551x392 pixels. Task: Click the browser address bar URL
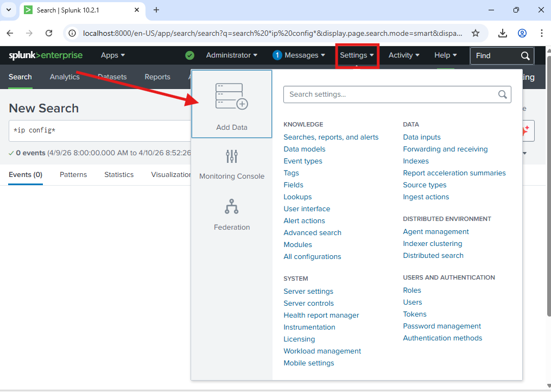(x=273, y=33)
